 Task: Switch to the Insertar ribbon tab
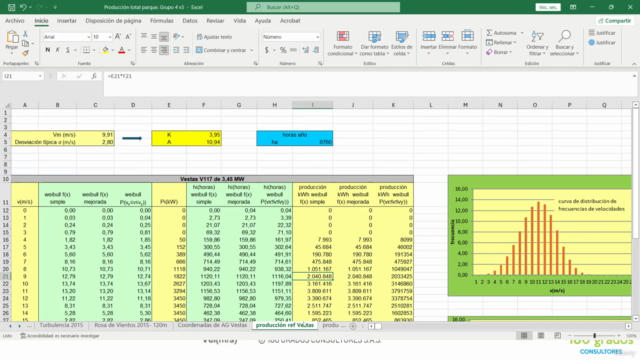(67, 21)
